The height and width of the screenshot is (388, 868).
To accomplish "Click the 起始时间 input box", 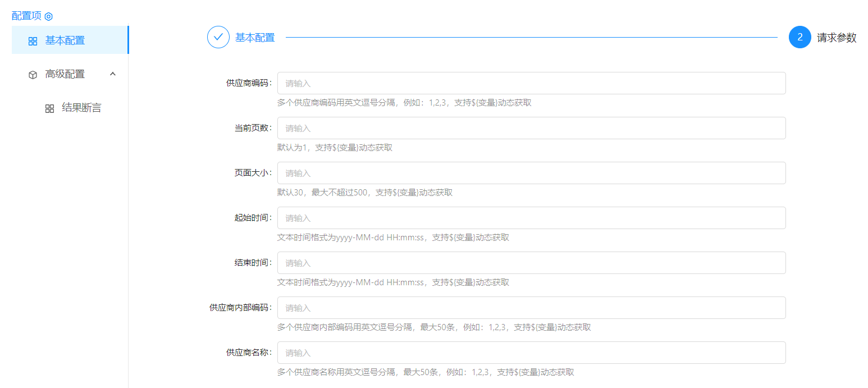I will click(531, 218).
